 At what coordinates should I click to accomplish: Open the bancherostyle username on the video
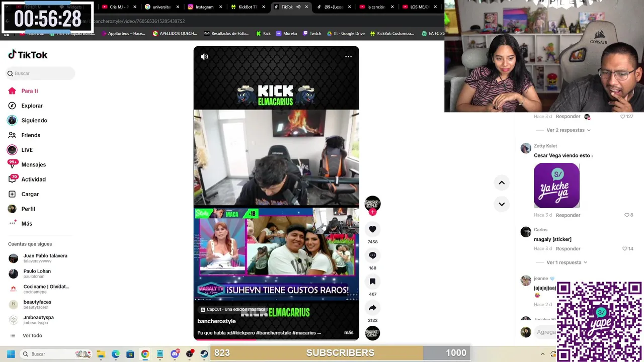click(216, 321)
